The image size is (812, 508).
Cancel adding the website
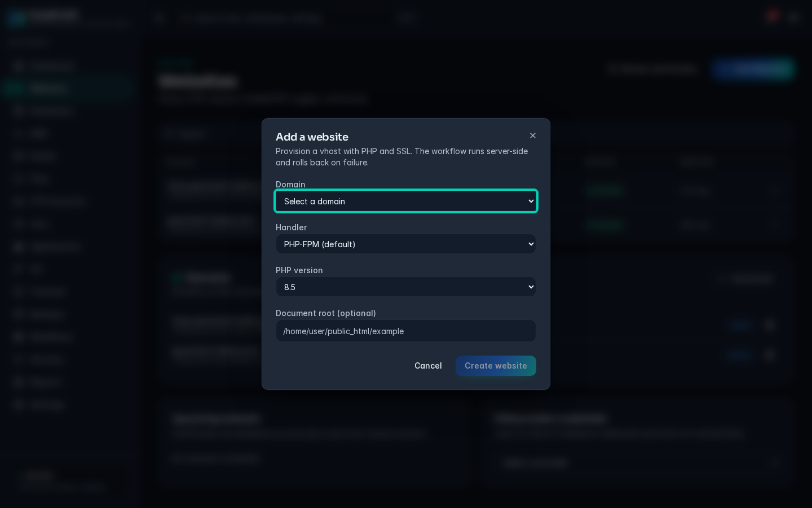(x=428, y=366)
